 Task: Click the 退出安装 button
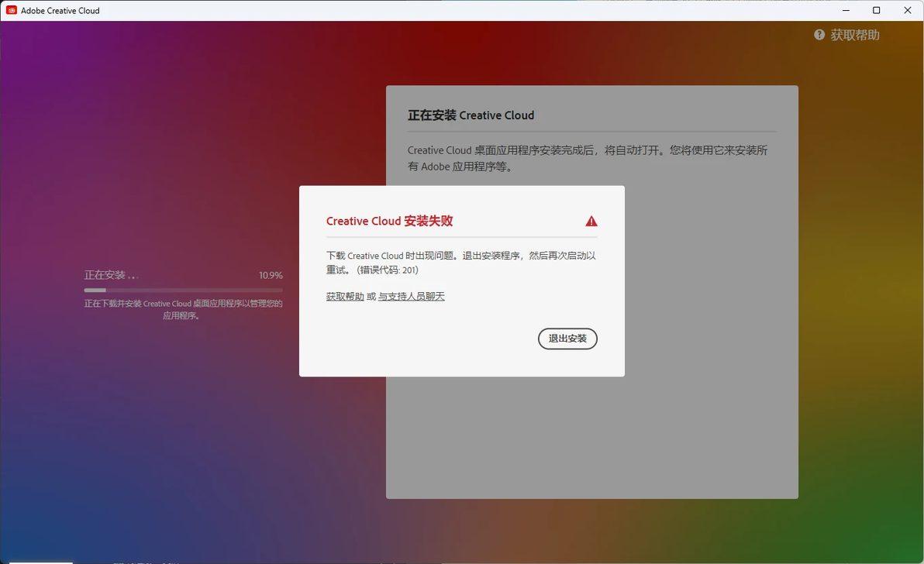coord(567,339)
